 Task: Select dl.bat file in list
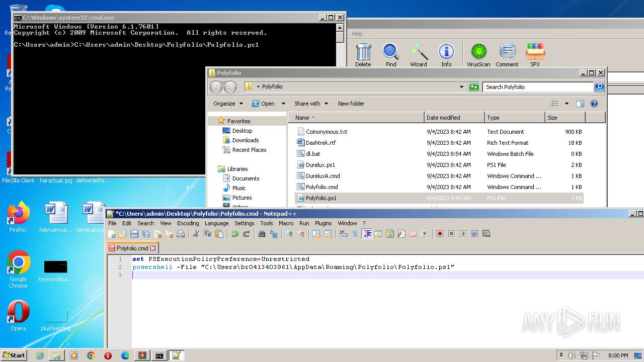[313, 154]
